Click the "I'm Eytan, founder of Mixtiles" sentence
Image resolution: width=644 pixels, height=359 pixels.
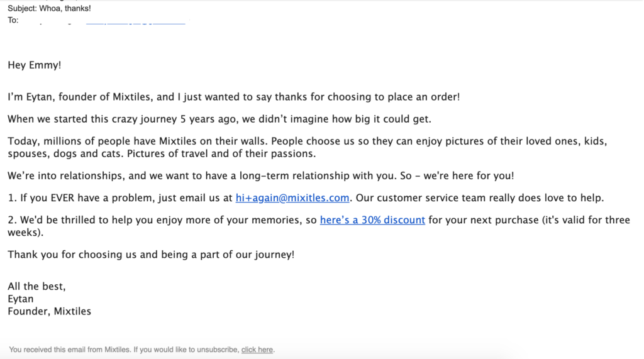(234, 97)
